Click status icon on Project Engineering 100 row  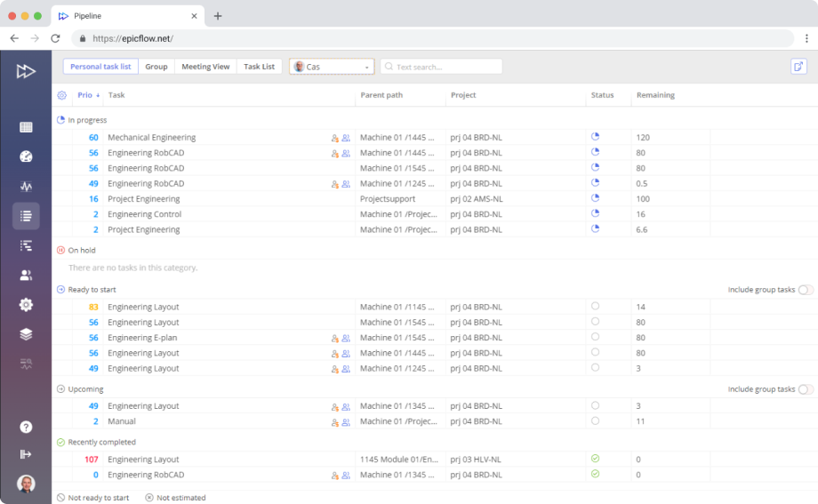595,198
